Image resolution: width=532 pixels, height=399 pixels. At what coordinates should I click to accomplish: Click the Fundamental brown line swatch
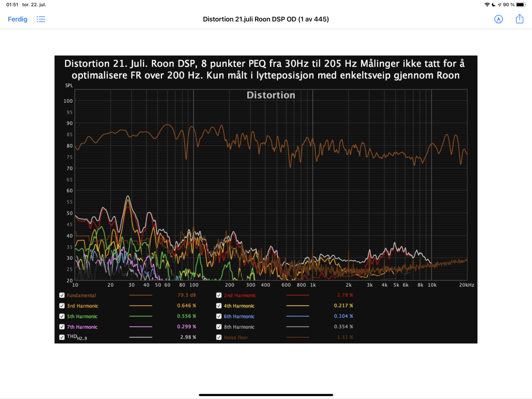pos(141,295)
